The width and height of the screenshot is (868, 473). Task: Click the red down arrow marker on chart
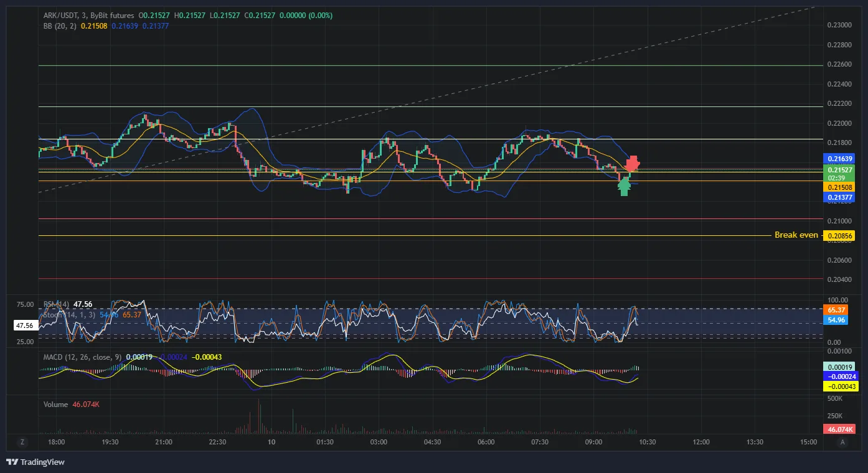click(633, 164)
